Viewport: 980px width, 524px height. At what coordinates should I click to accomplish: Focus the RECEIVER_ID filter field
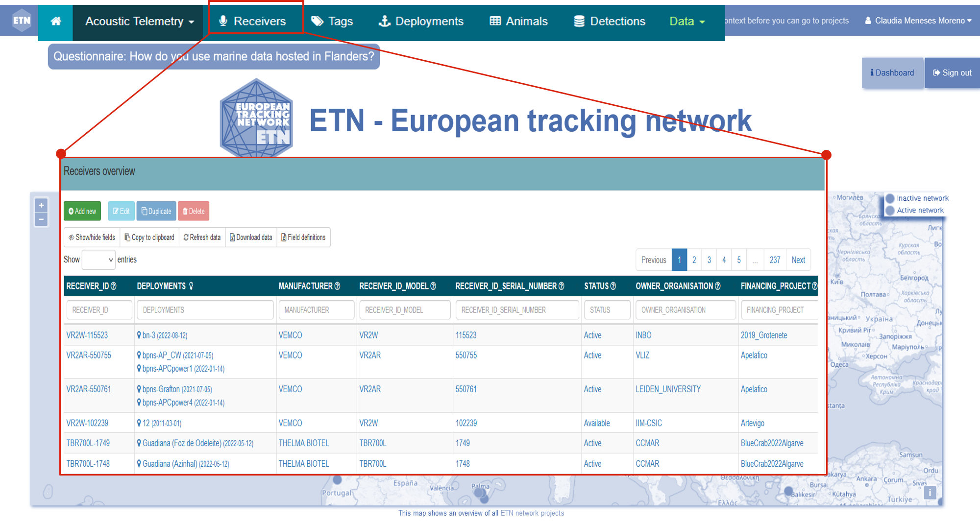(99, 310)
